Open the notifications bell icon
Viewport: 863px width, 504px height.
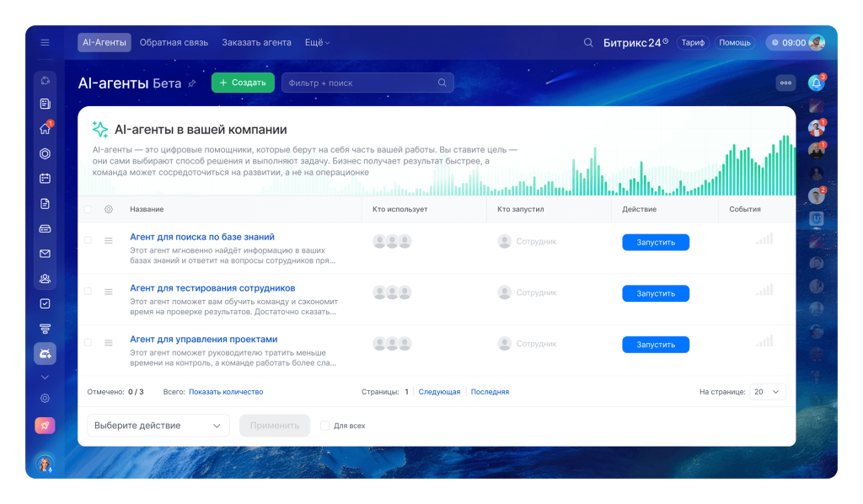(816, 83)
